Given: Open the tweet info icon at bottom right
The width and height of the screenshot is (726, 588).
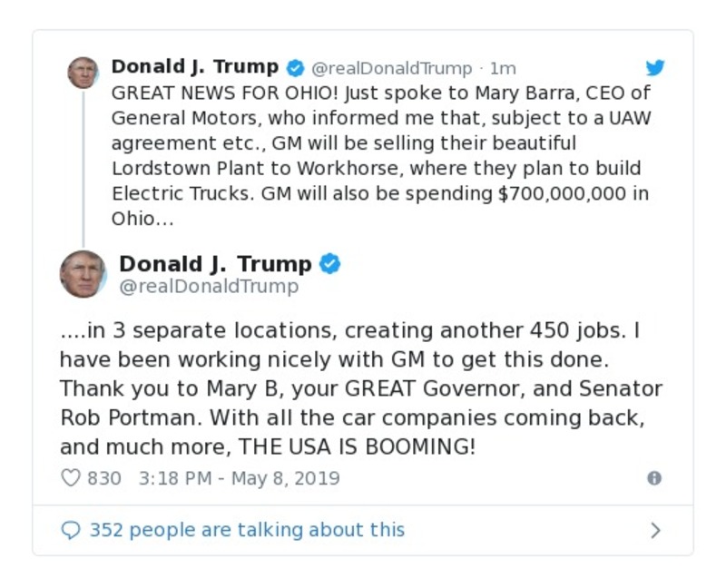Looking at the screenshot, I should [x=655, y=478].
